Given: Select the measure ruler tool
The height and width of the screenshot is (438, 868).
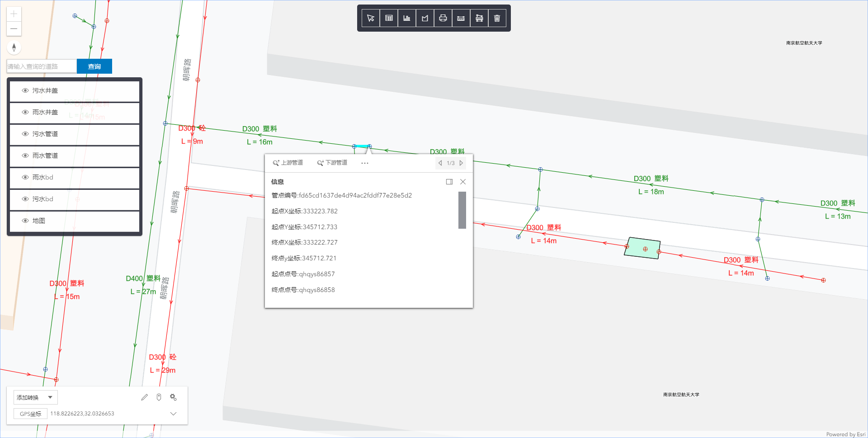Looking at the screenshot, I should point(461,18).
